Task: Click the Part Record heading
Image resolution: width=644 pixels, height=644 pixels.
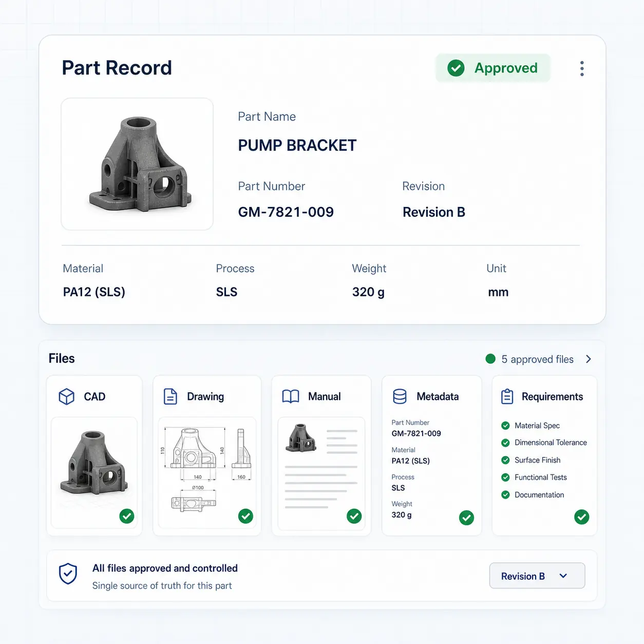Action: [117, 68]
